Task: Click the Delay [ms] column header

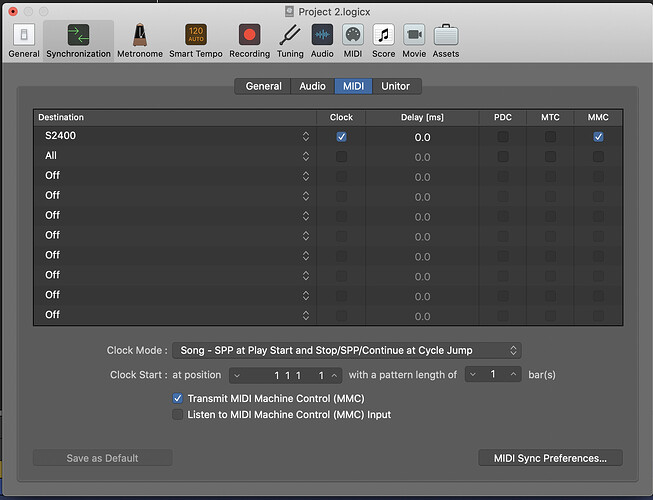Action: click(x=422, y=117)
